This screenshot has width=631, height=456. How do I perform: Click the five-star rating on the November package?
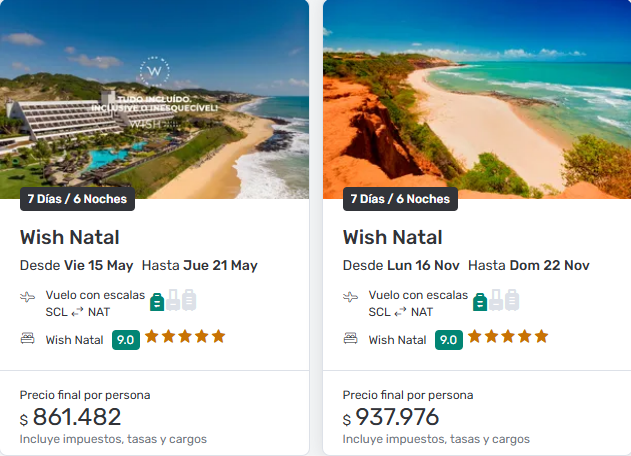click(508, 336)
